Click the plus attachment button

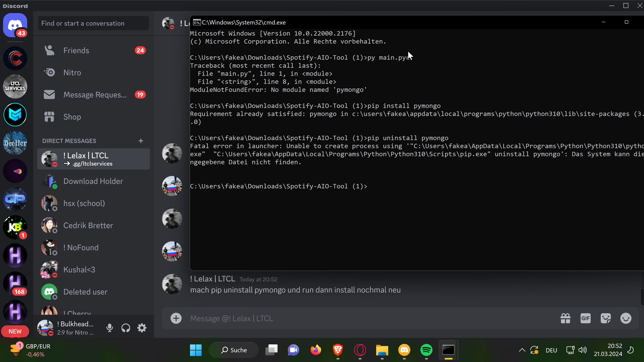[176, 318]
